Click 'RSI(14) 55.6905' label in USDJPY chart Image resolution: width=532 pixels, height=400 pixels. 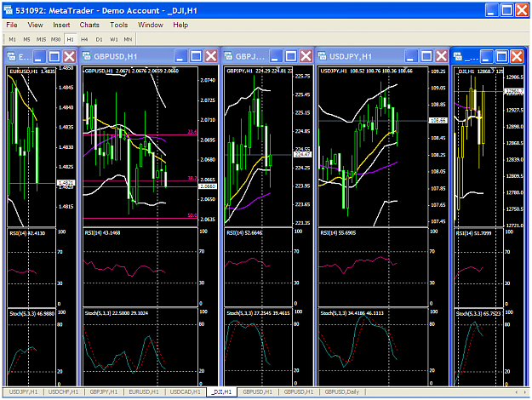[x=338, y=232]
